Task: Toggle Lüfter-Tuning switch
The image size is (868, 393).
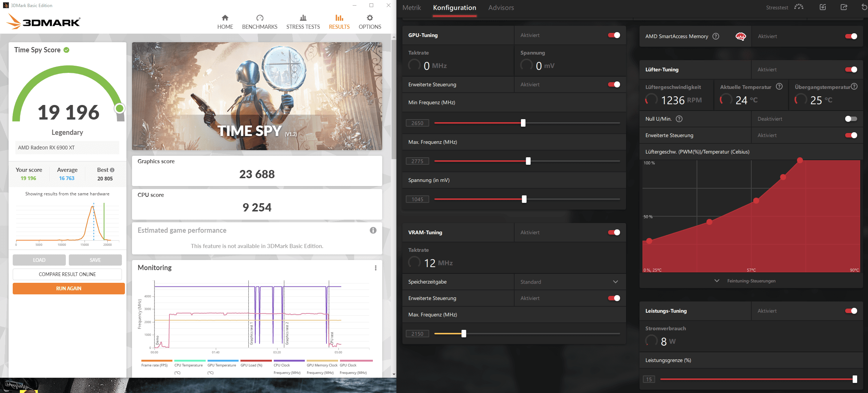Action: point(851,69)
